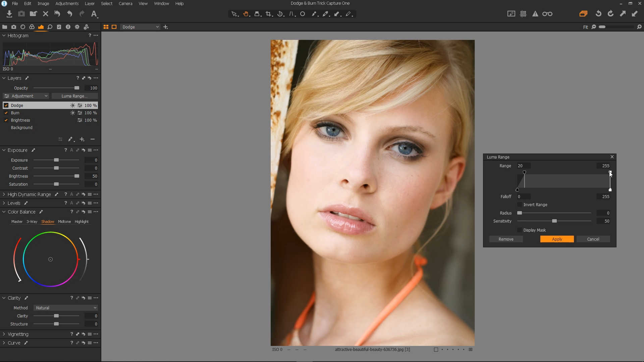Click the Sensitivity slider handle
The height and width of the screenshot is (362, 644).
pyautogui.click(x=554, y=221)
